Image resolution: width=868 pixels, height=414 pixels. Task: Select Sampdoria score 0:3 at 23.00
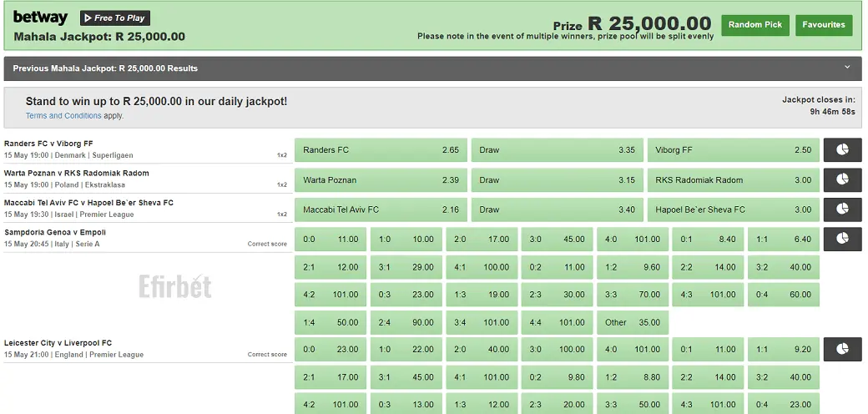click(406, 295)
